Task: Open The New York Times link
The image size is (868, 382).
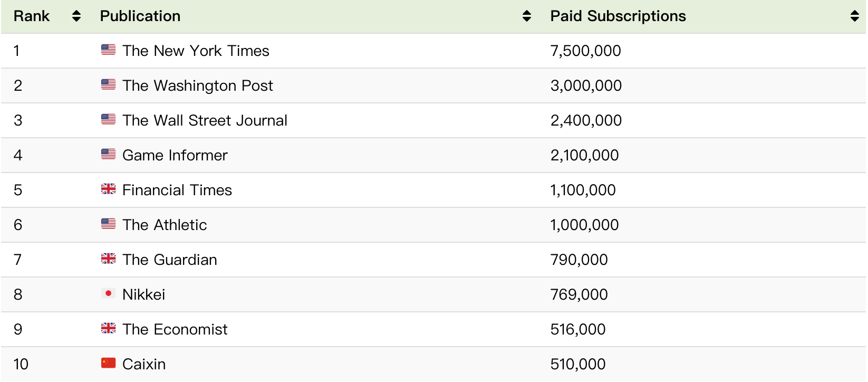Action: point(196,51)
